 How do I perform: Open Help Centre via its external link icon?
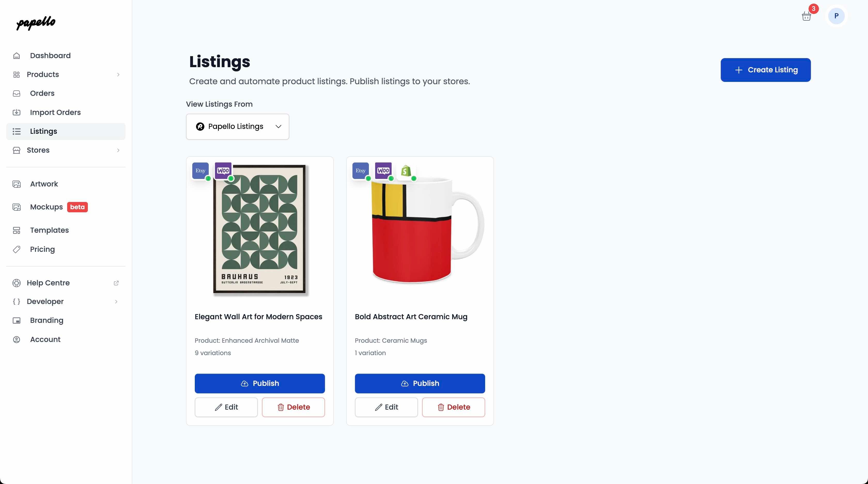click(116, 283)
